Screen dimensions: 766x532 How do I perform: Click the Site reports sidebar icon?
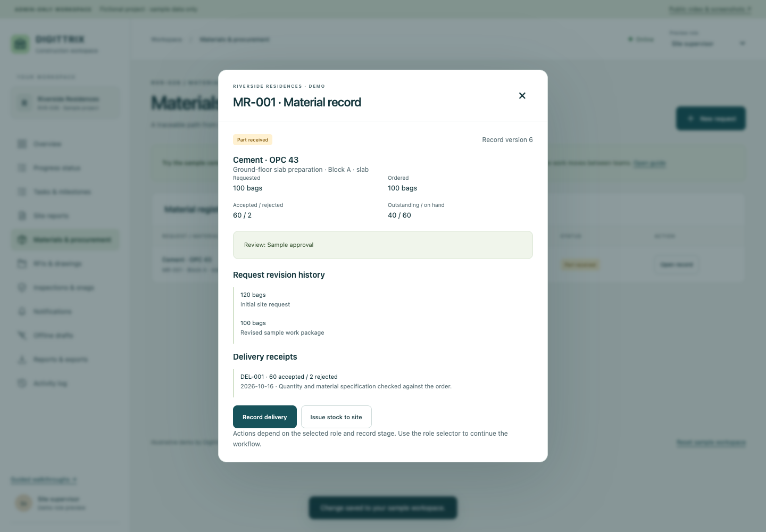tap(22, 216)
